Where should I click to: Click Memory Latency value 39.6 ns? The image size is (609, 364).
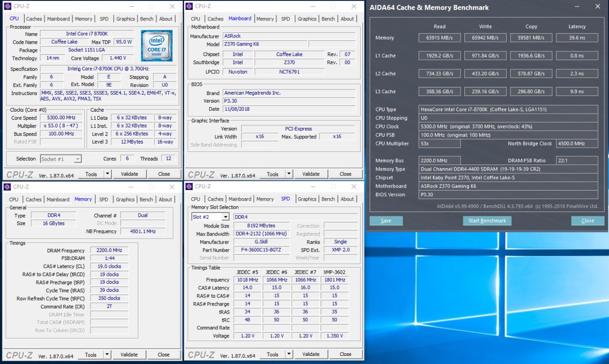click(x=577, y=38)
